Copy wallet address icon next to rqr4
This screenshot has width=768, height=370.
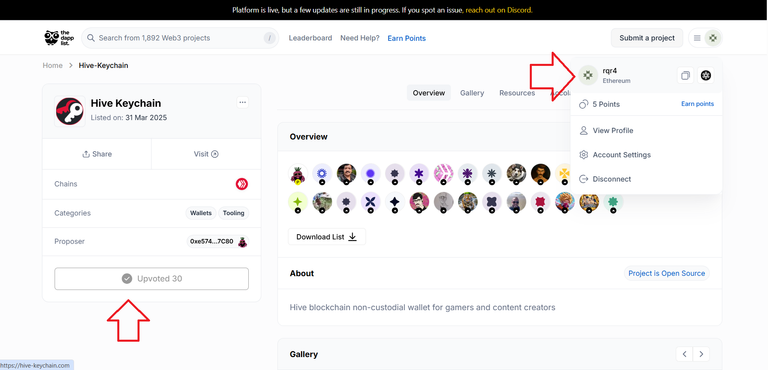[685, 75]
